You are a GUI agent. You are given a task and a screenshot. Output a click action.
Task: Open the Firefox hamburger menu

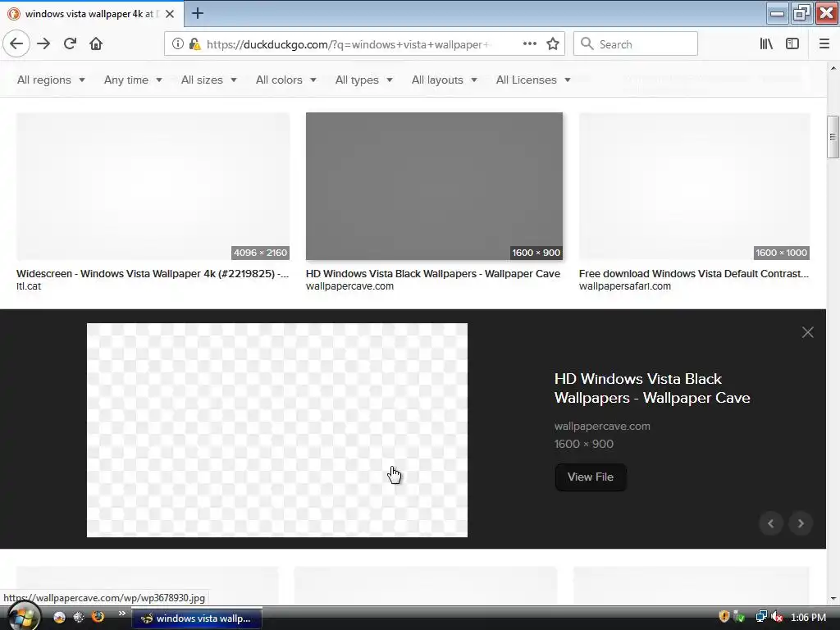click(824, 44)
